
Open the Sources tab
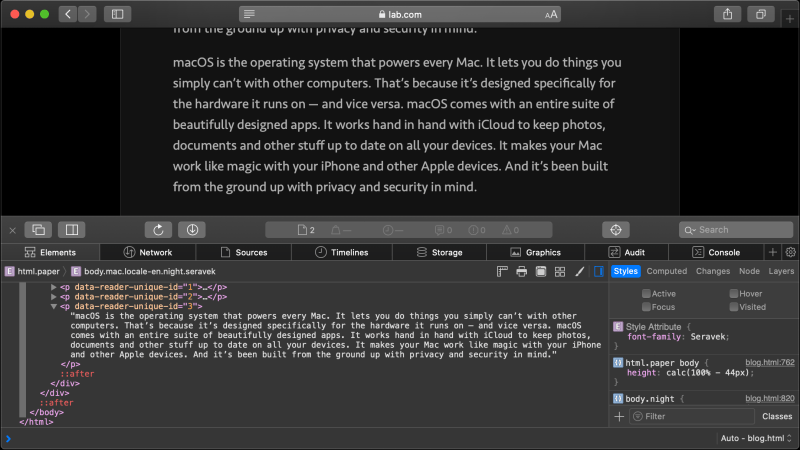(243, 252)
